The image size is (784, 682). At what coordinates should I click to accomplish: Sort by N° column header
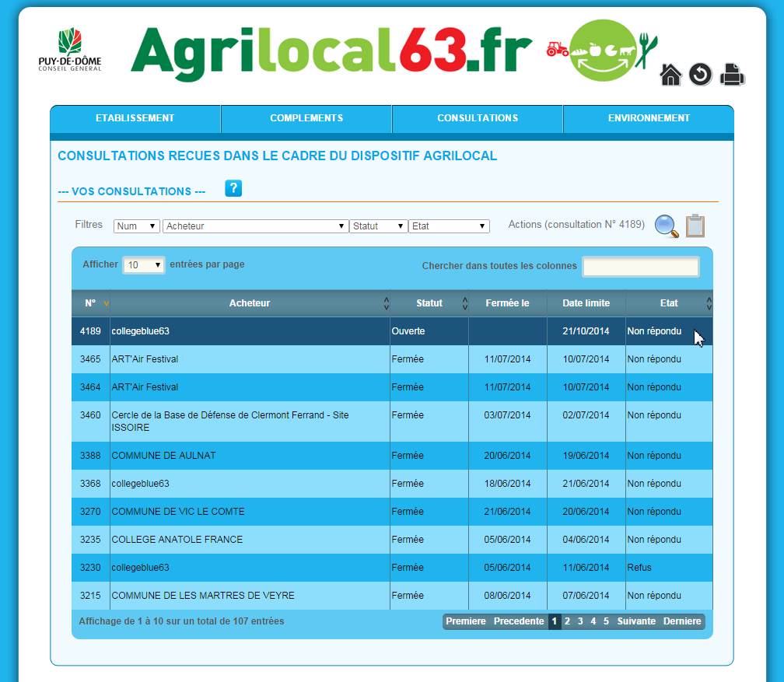[x=90, y=303]
